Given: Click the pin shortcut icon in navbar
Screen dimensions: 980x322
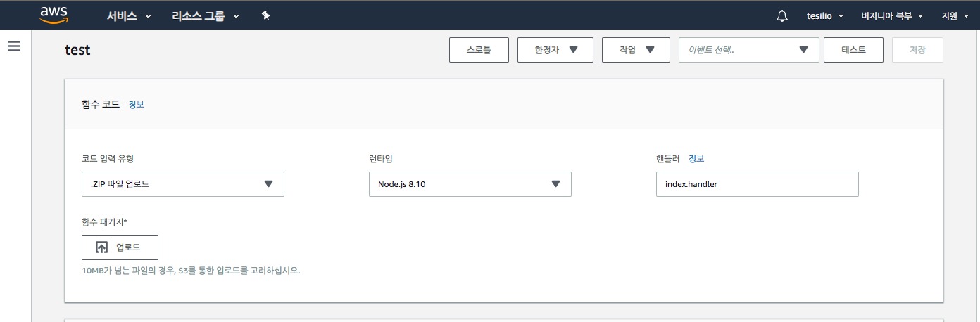Looking at the screenshot, I should pos(265,16).
